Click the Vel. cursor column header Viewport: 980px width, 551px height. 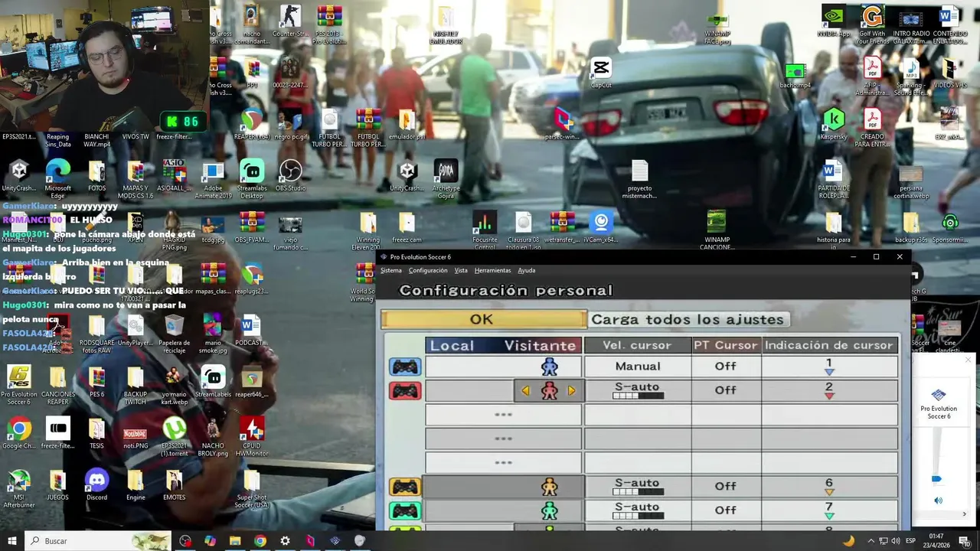[638, 345]
